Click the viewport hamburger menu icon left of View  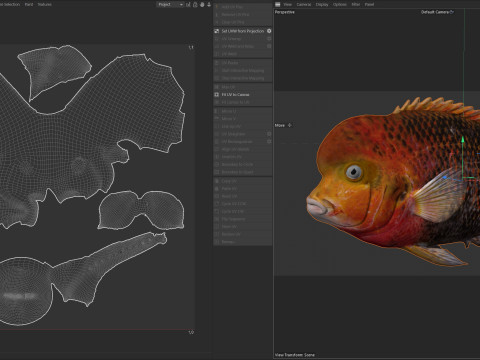(277, 4)
